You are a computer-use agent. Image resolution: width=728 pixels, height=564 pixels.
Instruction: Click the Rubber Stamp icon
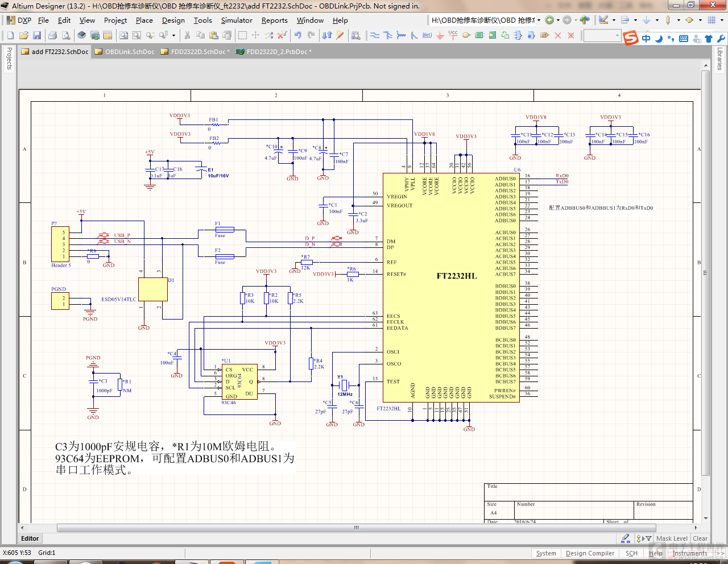227,35
